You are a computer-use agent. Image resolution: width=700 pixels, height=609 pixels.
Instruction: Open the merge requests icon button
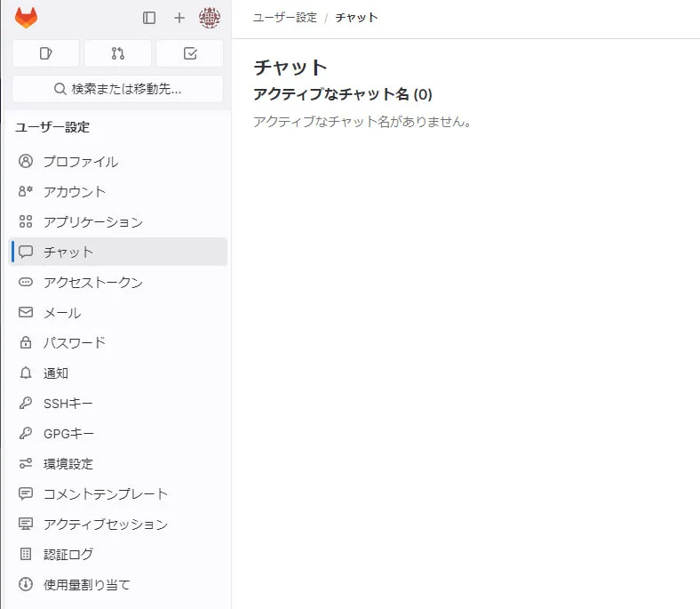coord(118,53)
